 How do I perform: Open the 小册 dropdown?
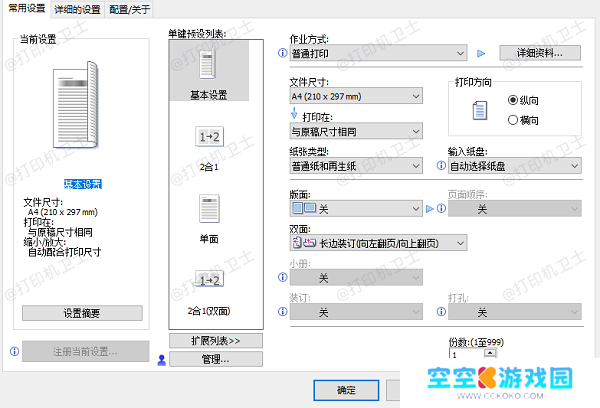[x=356, y=277]
